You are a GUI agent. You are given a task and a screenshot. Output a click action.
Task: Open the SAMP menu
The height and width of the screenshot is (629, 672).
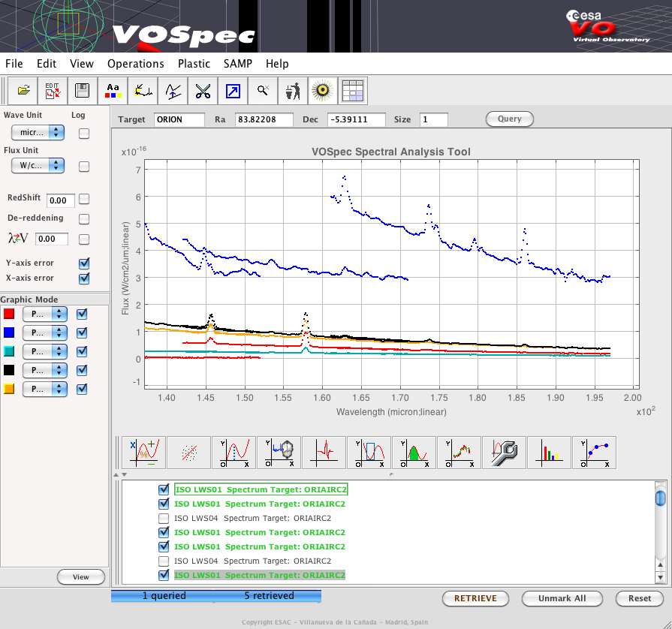[238, 64]
